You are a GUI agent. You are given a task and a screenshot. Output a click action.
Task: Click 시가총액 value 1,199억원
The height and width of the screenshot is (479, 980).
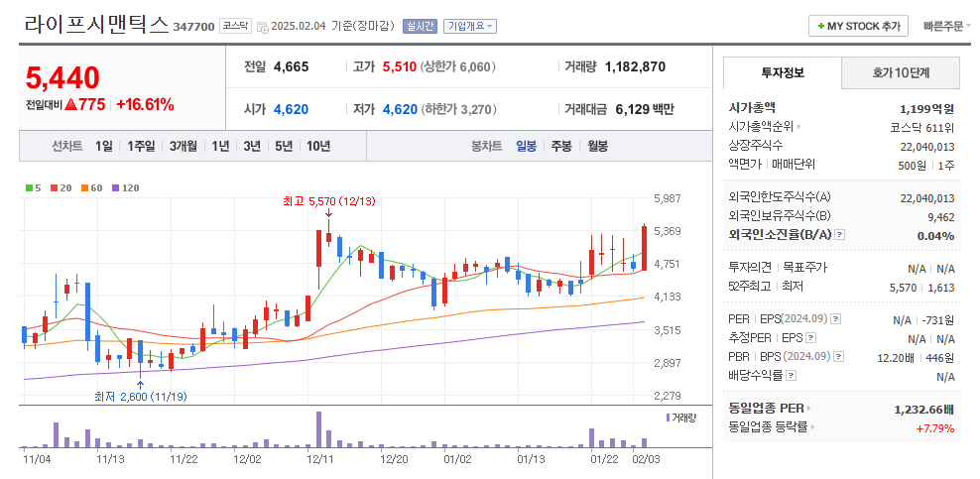[926, 109]
